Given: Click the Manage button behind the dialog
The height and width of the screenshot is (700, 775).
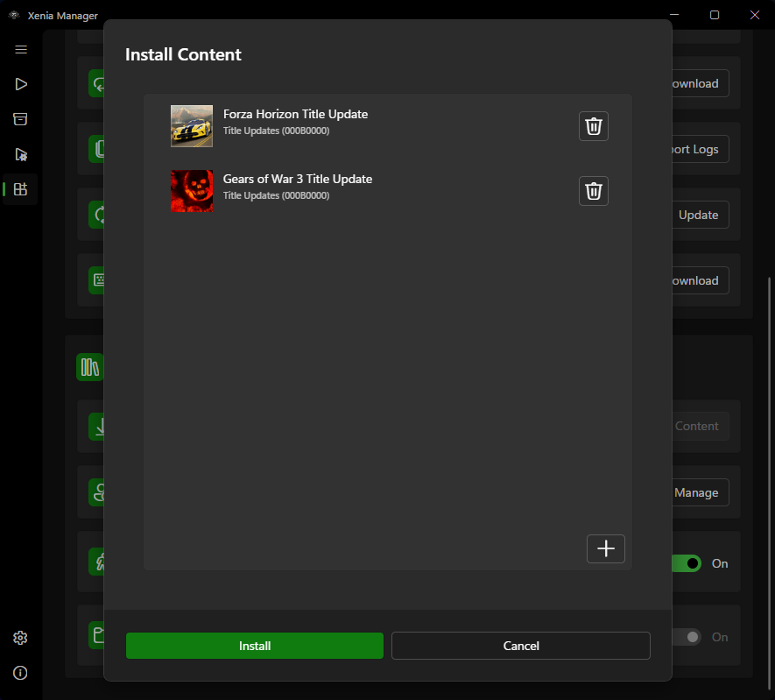Looking at the screenshot, I should point(698,492).
